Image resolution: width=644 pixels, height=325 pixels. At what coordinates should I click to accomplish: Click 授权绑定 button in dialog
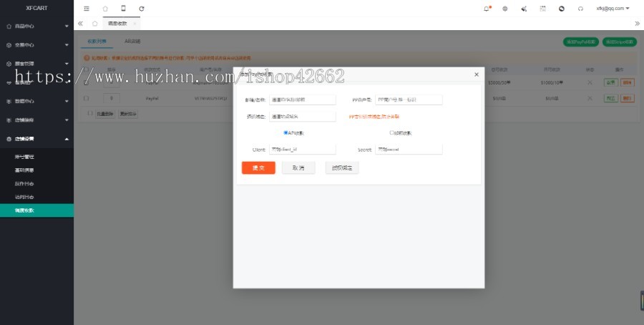click(x=342, y=168)
